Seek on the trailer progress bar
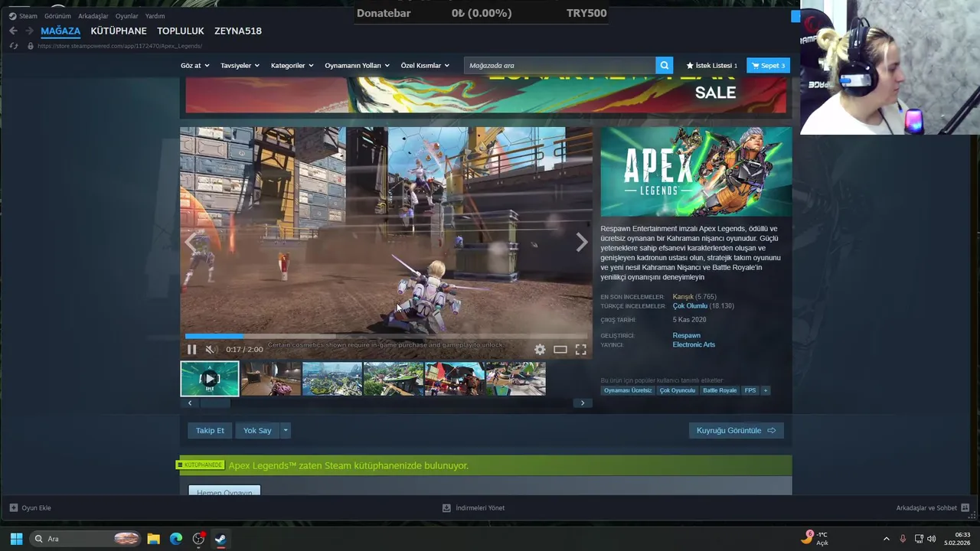 pos(386,336)
